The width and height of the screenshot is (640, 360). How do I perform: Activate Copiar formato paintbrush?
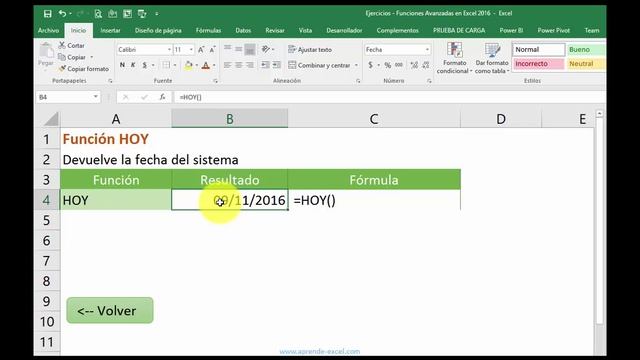click(84, 69)
